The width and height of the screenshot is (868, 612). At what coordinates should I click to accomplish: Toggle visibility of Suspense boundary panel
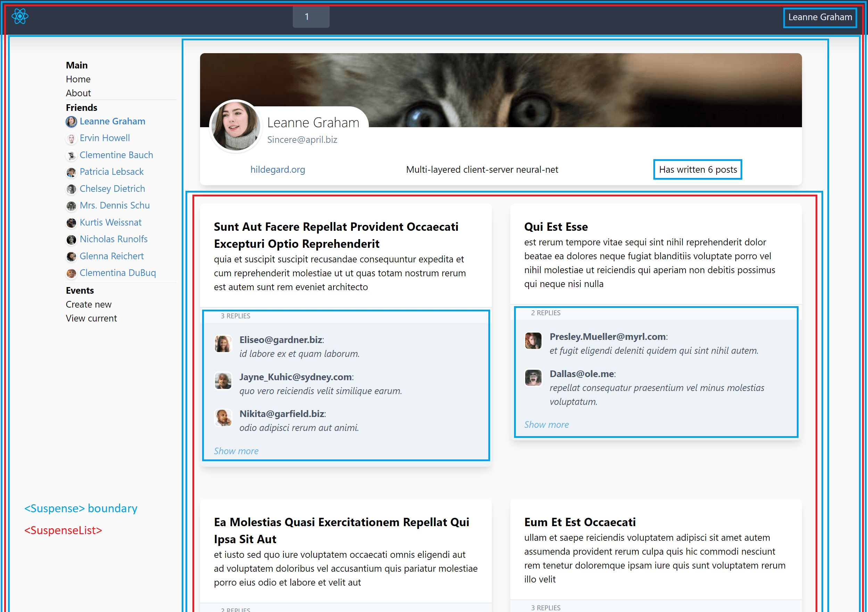pyautogui.click(x=80, y=509)
